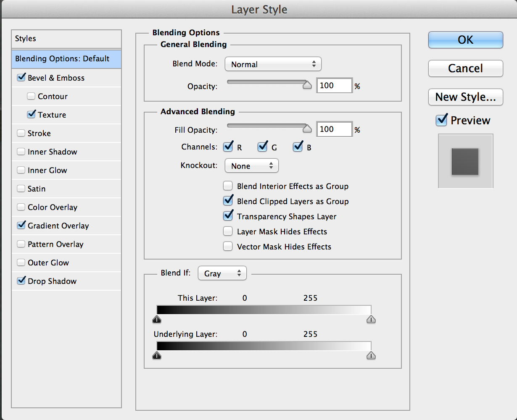This screenshot has height=420, width=517.
Task: Toggle the Contour checkbox
Action: [x=31, y=96]
